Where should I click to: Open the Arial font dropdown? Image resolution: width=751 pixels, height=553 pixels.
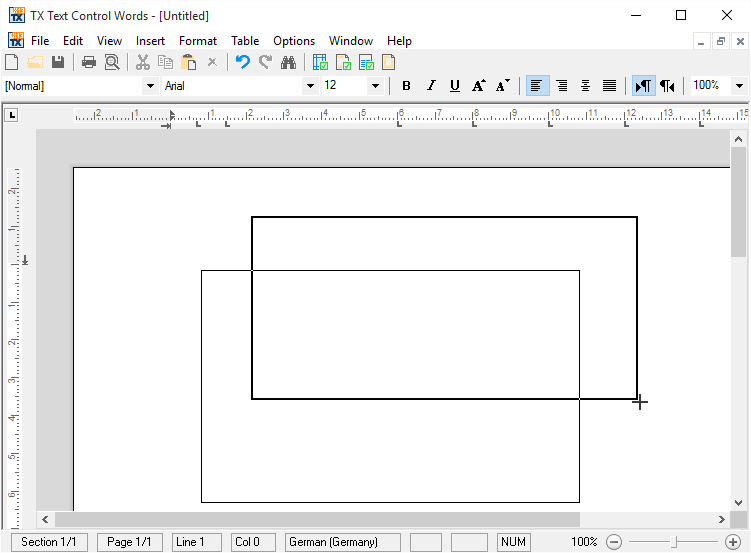click(x=310, y=86)
